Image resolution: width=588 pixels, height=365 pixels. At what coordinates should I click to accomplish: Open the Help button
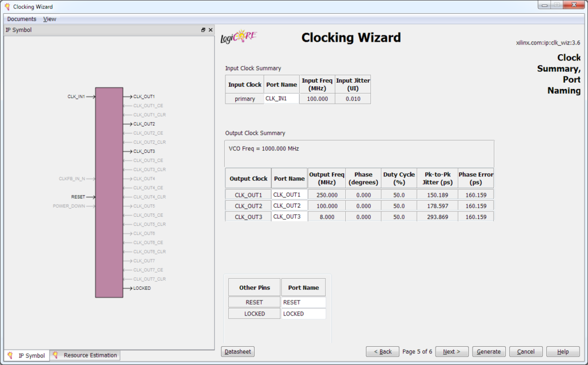coord(562,351)
